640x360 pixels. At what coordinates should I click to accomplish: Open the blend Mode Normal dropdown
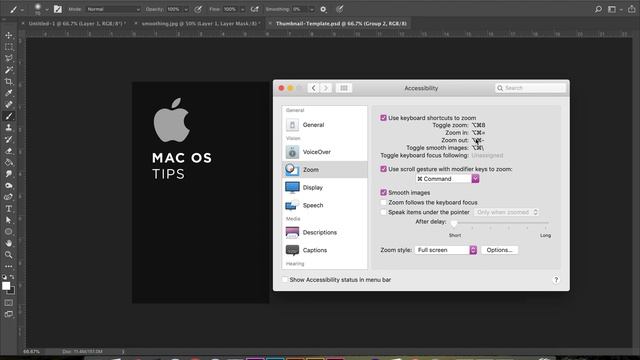point(113,9)
